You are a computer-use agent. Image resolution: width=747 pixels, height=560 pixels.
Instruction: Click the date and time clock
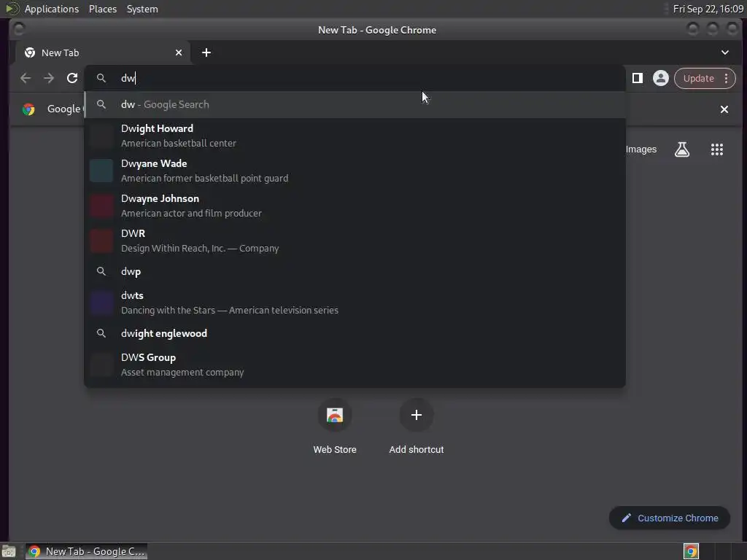tap(708, 9)
